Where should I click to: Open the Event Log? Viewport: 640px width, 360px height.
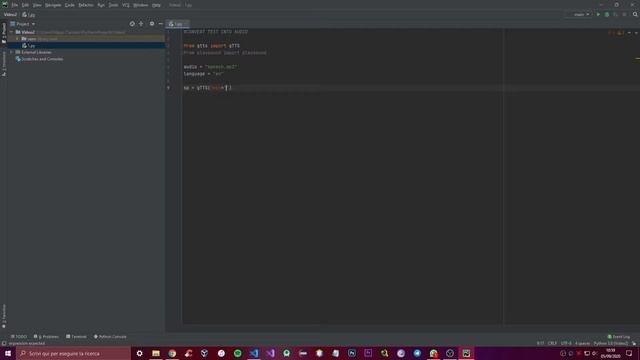coord(619,336)
